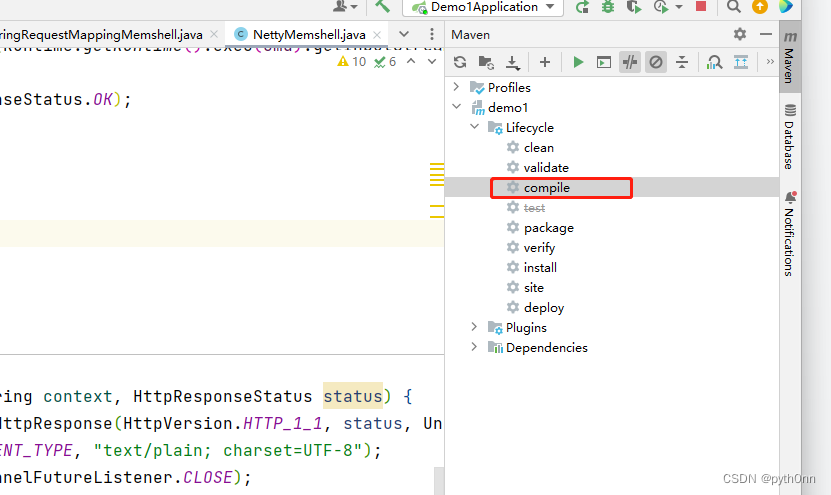Reload all Maven projects
This screenshot has width=831, height=495.
pyautogui.click(x=460, y=62)
